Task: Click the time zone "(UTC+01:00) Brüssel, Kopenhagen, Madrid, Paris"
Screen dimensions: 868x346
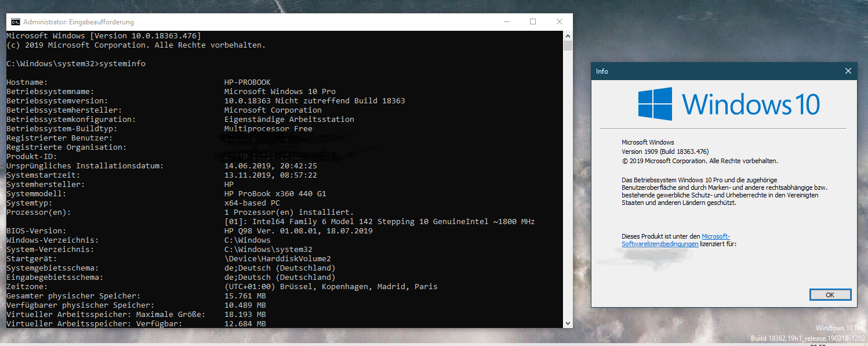Action: (x=331, y=287)
